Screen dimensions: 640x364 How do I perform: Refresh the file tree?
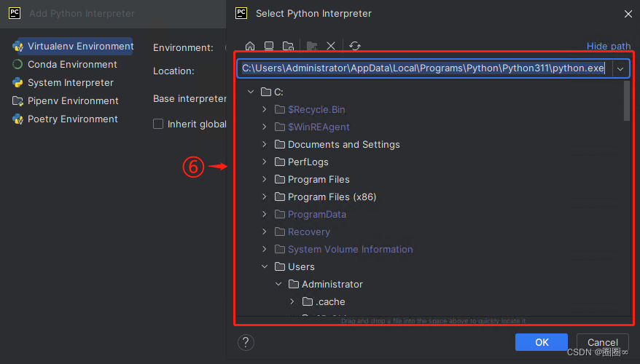click(x=355, y=46)
